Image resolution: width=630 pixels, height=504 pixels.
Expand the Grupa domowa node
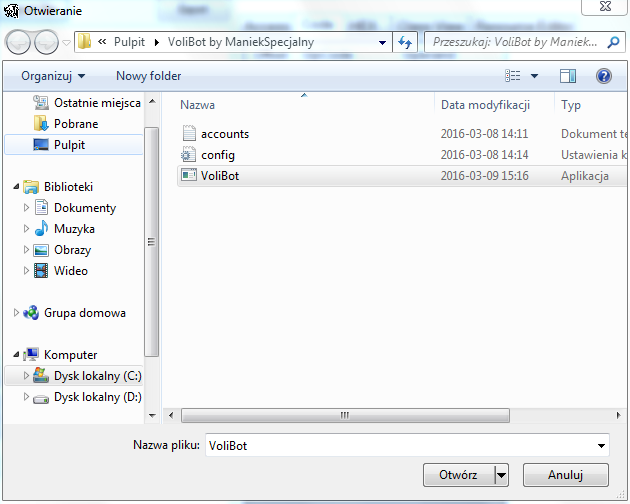(x=16, y=313)
